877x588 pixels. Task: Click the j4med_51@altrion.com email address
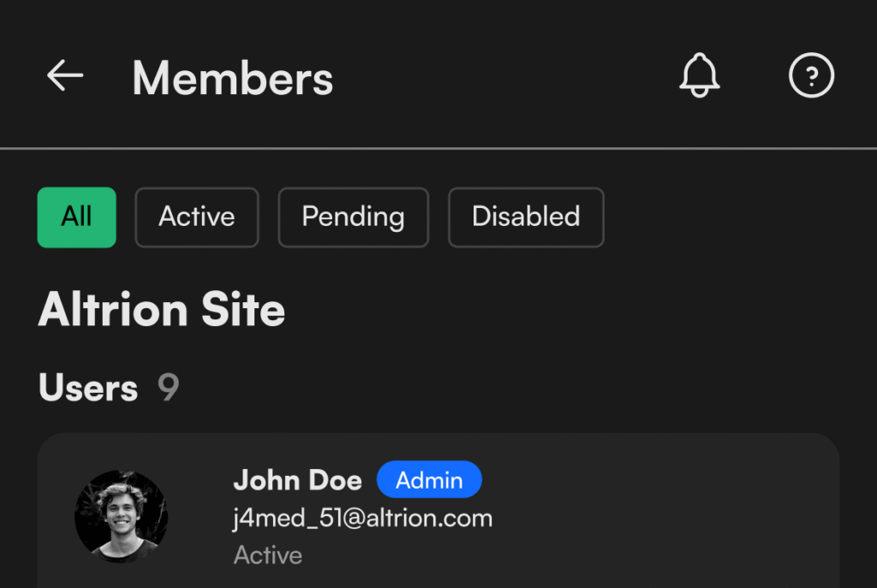click(362, 518)
